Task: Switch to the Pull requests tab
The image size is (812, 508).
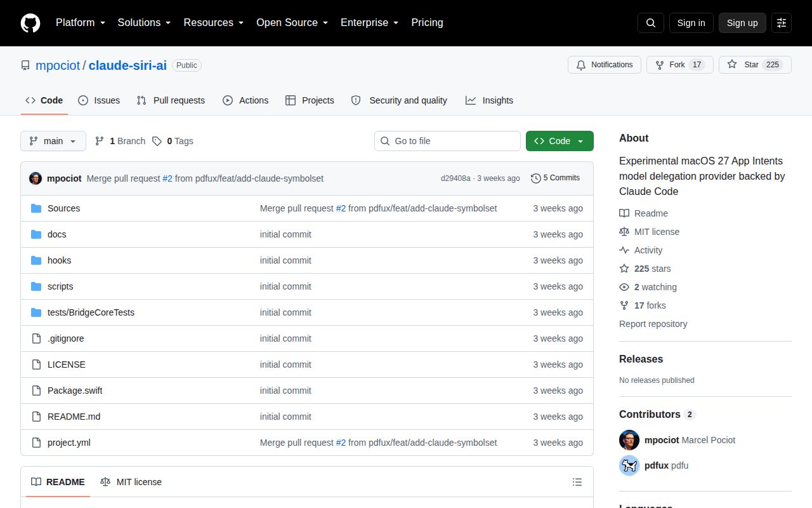Action: coord(171,100)
